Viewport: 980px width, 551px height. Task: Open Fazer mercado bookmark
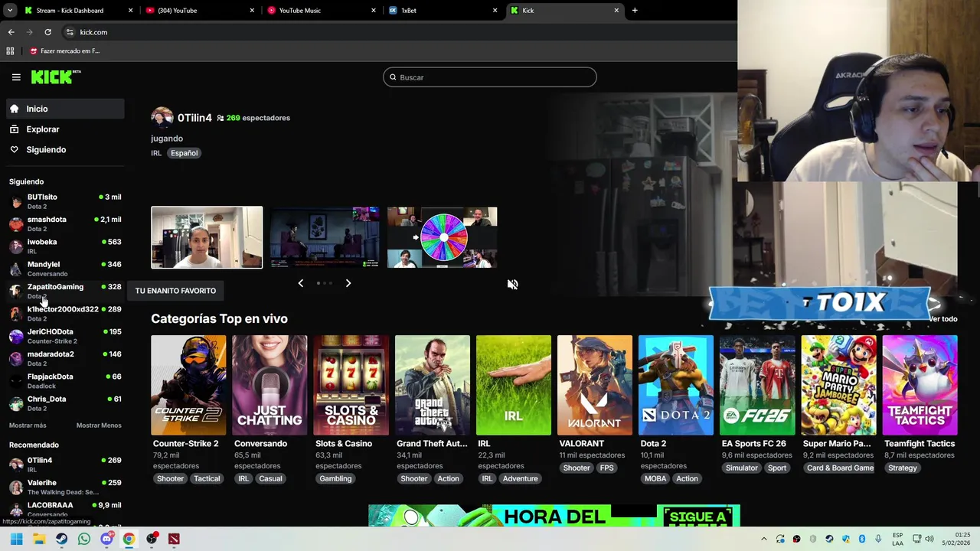click(x=65, y=51)
